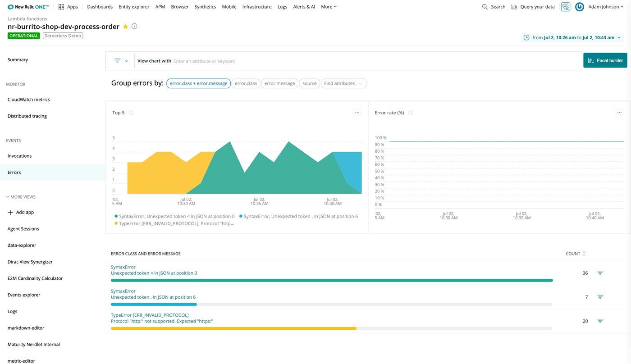631x364 pixels.
Task: Open the info icon beside function title
Action: click(x=134, y=26)
